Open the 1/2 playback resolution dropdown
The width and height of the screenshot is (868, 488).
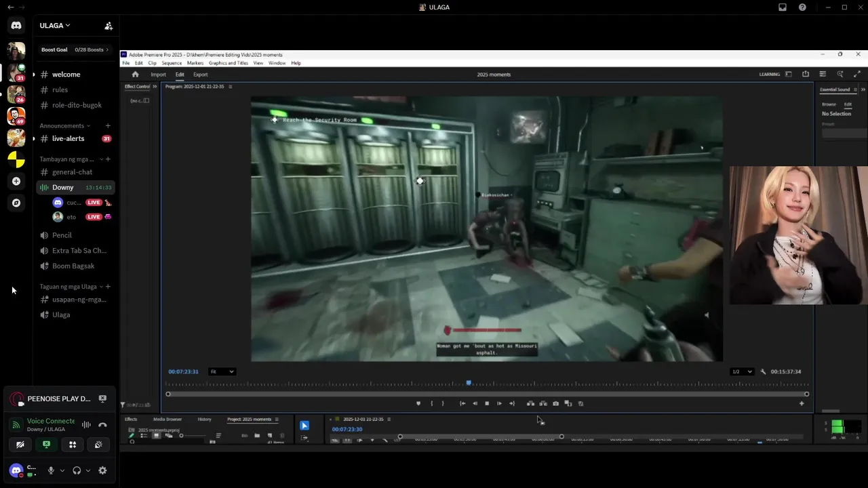(742, 371)
